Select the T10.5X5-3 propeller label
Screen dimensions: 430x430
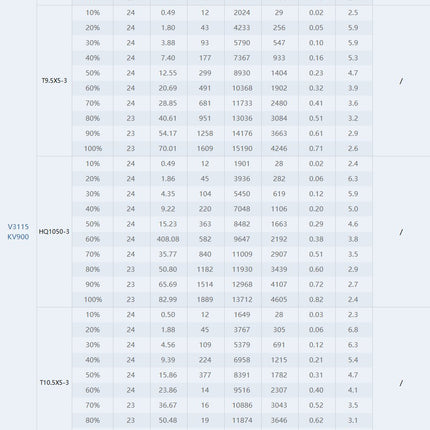point(54,383)
